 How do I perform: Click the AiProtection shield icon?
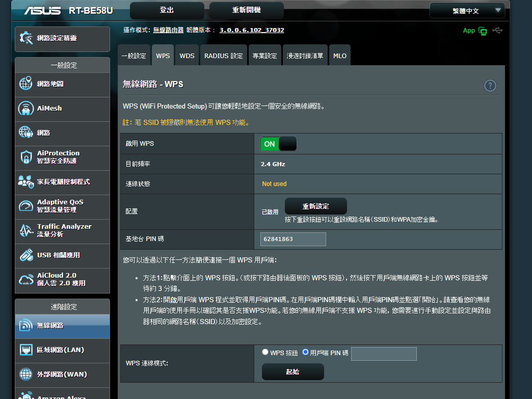[26, 157]
